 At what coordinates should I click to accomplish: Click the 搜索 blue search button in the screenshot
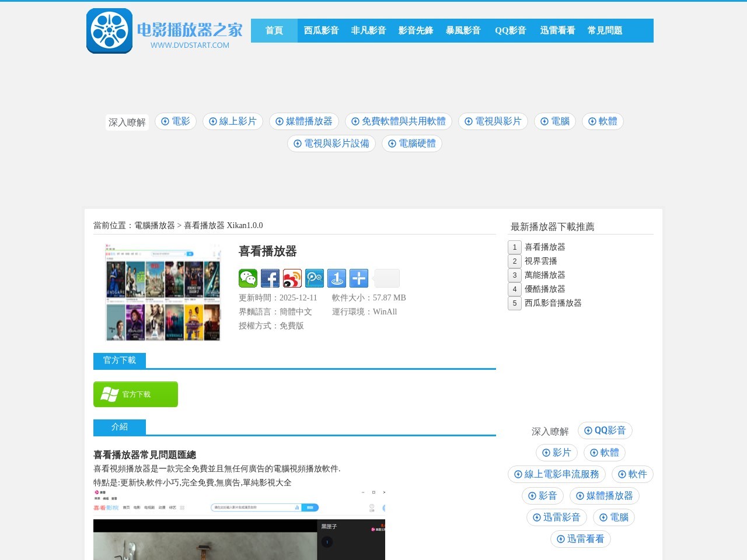pyautogui.click(x=310, y=508)
